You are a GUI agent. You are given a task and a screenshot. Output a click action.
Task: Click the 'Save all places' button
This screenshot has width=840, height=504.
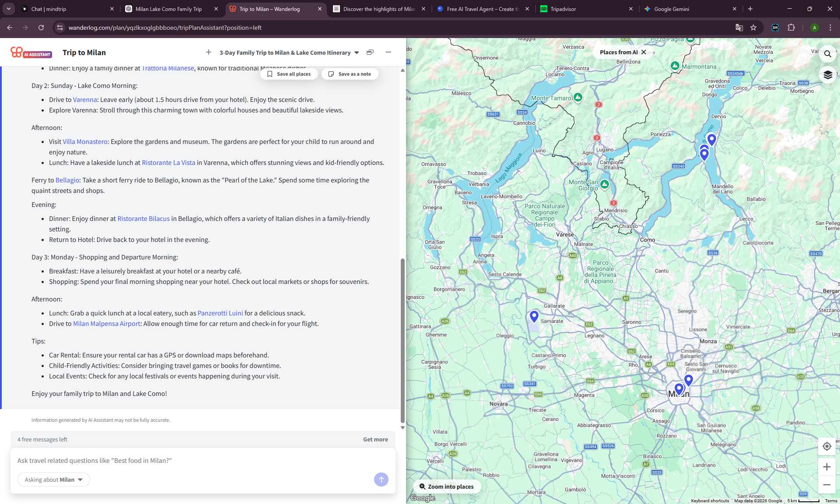point(289,74)
